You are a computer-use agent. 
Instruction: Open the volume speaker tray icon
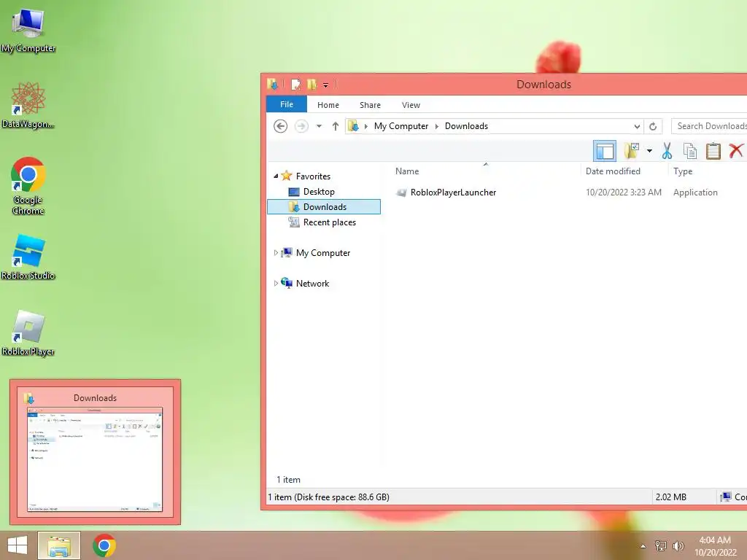pyautogui.click(x=678, y=545)
